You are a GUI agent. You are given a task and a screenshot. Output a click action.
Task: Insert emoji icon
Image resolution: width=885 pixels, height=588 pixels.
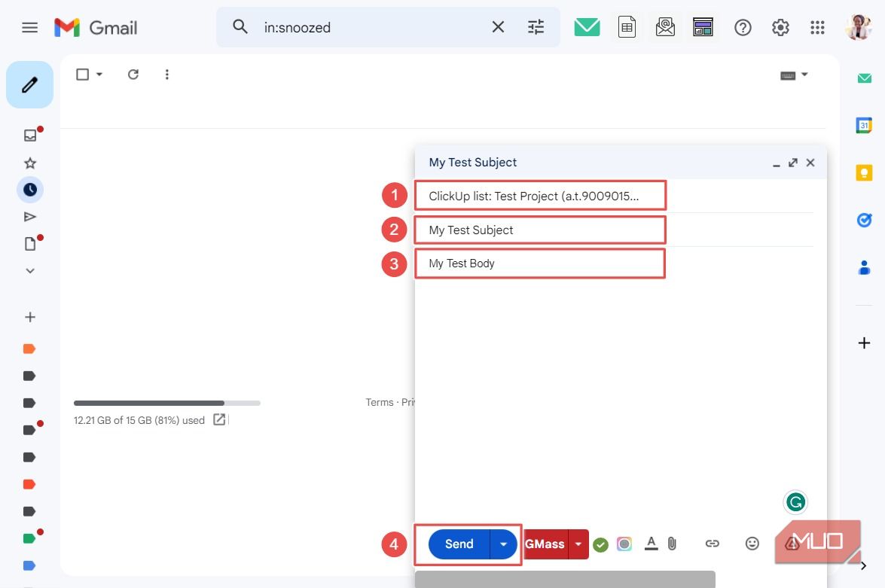[x=752, y=544]
